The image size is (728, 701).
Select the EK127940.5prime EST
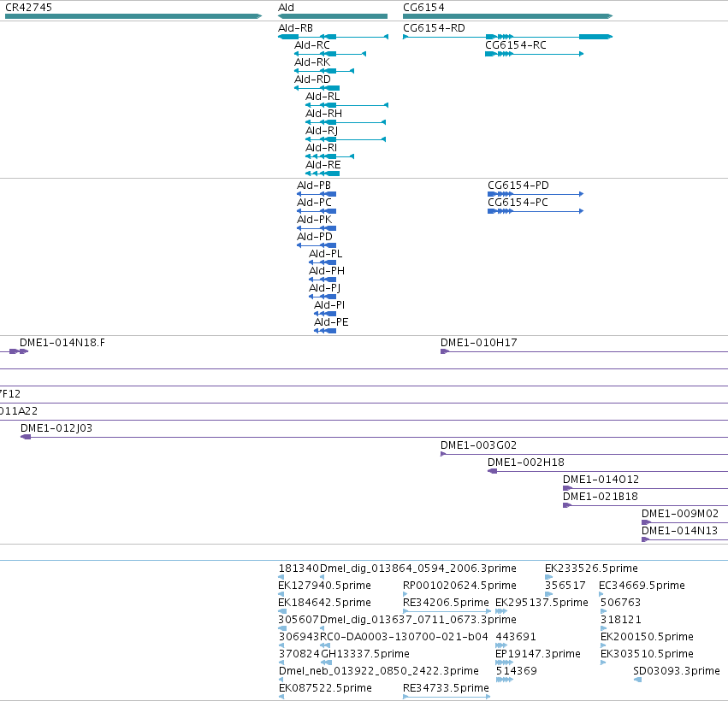click(x=281, y=594)
